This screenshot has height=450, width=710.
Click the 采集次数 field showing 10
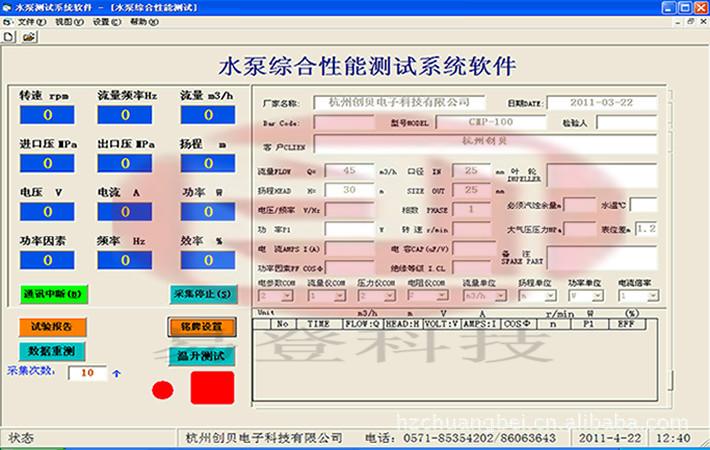tap(87, 373)
